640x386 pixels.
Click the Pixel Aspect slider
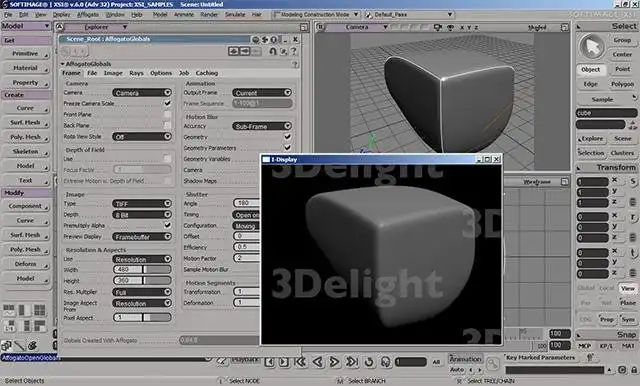[142, 317]
